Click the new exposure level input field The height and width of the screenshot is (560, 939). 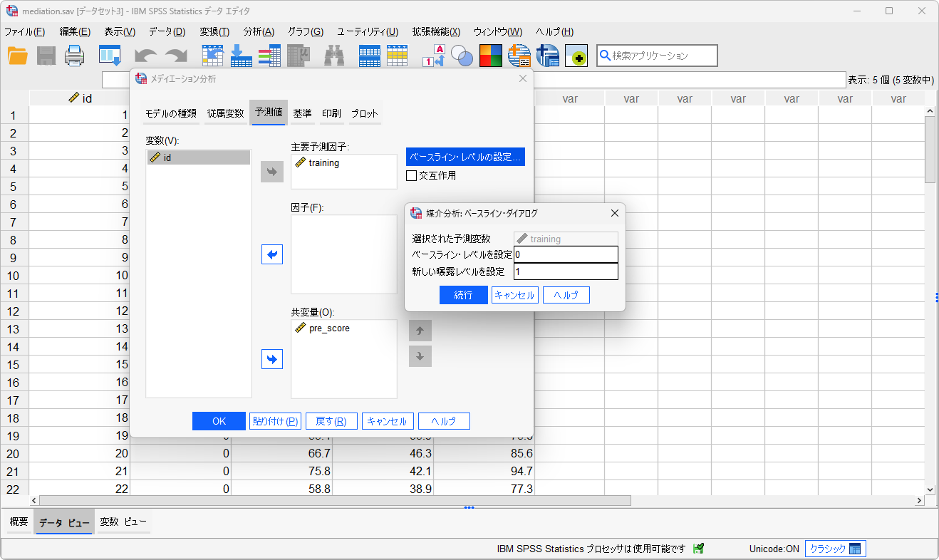566,271
